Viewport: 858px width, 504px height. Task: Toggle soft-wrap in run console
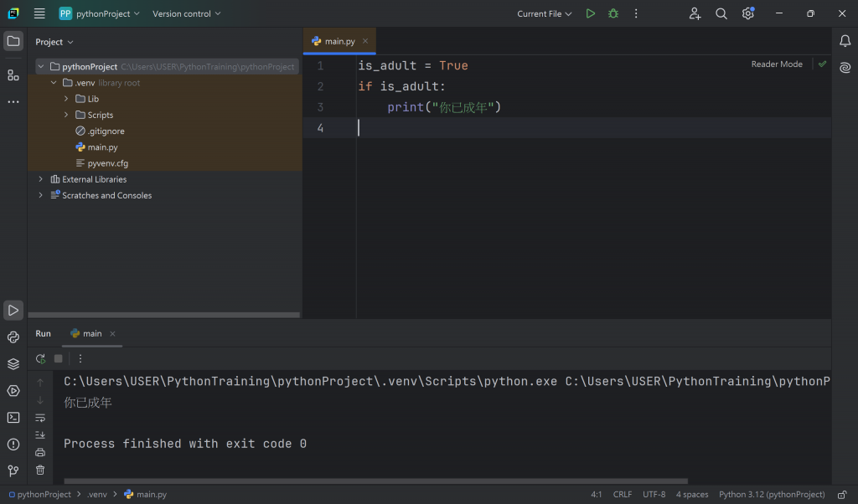pyautogui.click(x=40, y=418)
